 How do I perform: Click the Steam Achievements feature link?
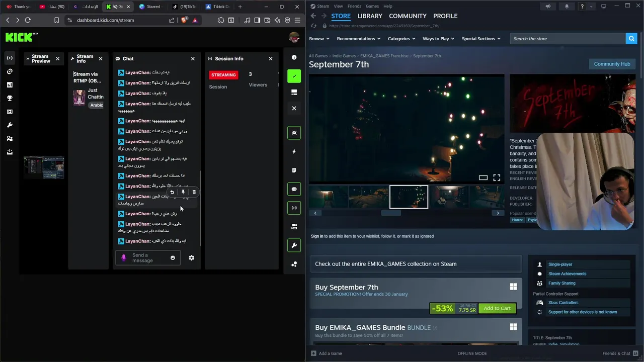pos(567,274)
